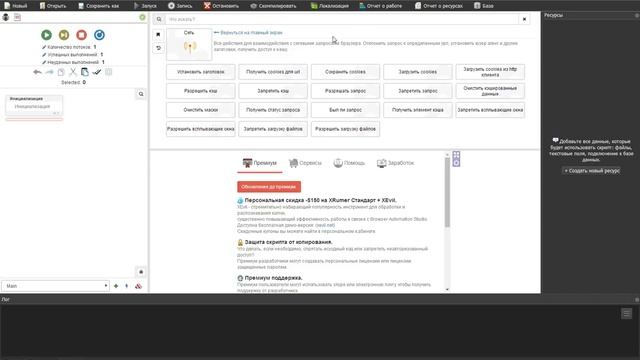This screenshot has height=360, width=640.
Task: Click the red Обновление до премиум button
Action: click(269, 187)
